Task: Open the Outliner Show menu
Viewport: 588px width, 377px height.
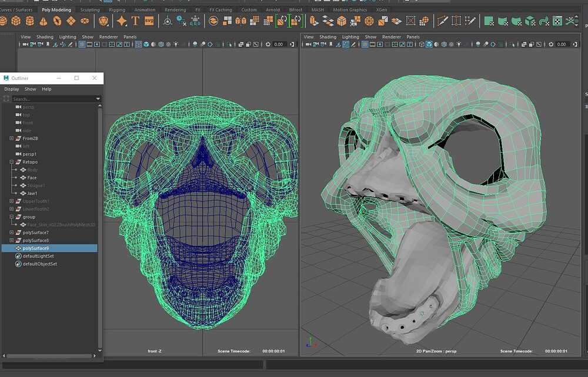Action: click(31, 89)
